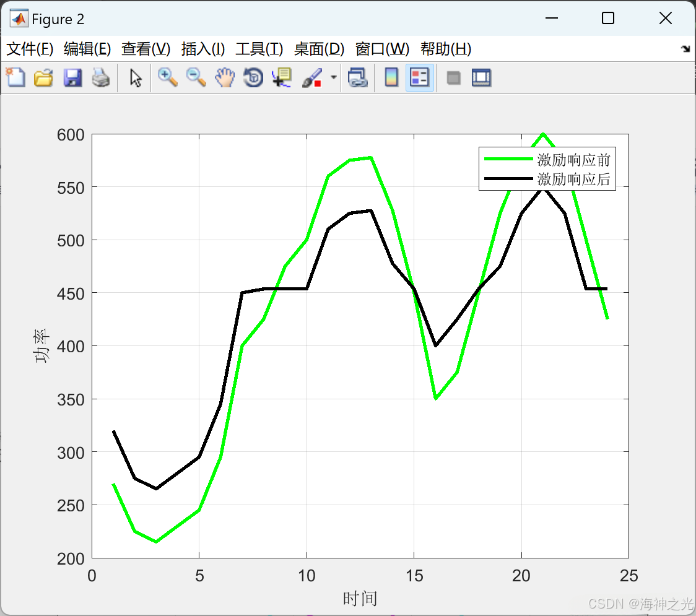696x616 pixels.
Task: Click the 激励响应后 legend entry
Action: point(573,179)
